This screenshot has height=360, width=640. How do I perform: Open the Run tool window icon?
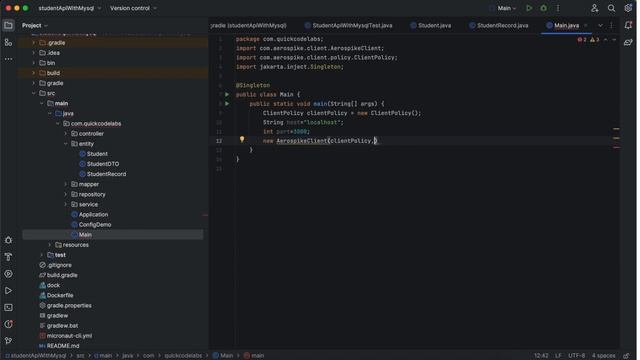coord(8,291)
